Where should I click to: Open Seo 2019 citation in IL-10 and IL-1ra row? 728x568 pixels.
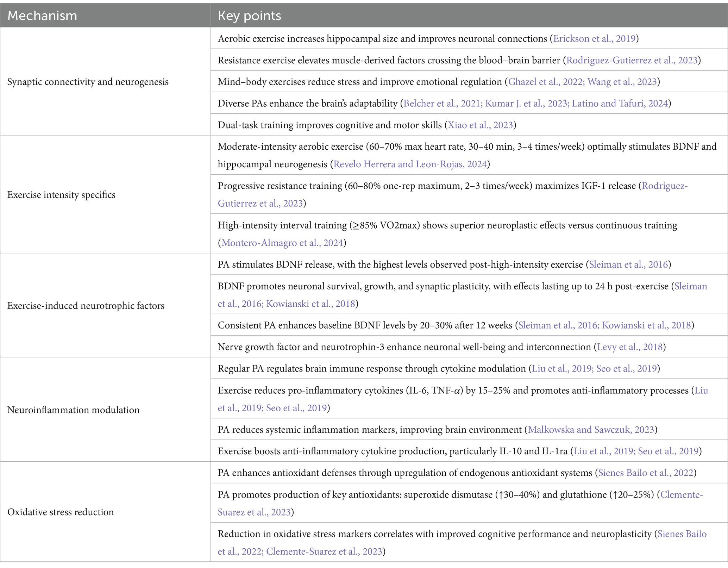tap(668, 451)
